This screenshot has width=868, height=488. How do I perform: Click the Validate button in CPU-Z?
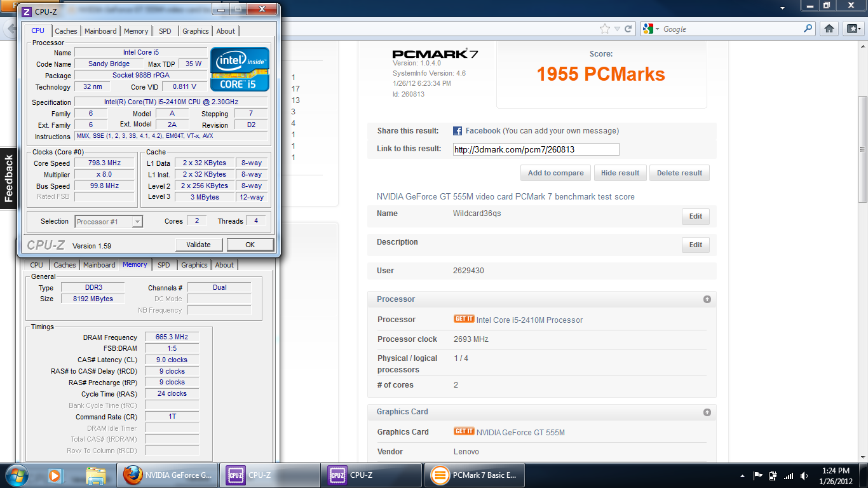coord(198,245)
